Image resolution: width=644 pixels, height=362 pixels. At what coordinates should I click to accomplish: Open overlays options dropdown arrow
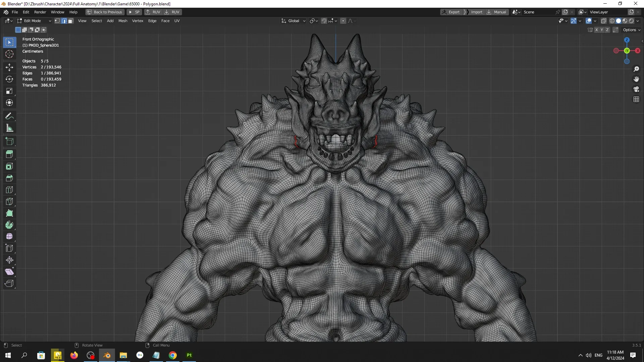595,21
